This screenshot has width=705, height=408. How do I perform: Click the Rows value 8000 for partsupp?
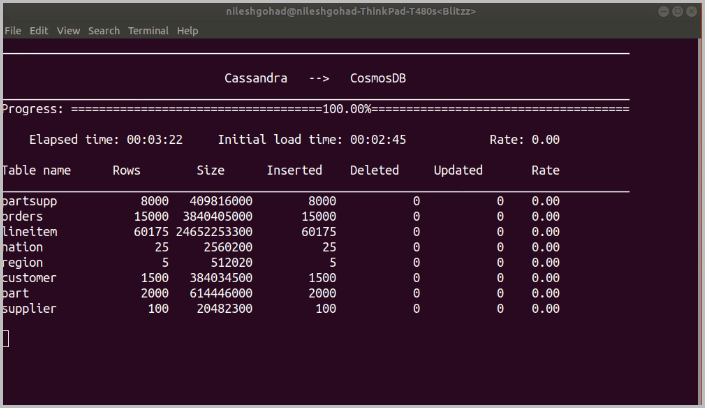[155, 201]
